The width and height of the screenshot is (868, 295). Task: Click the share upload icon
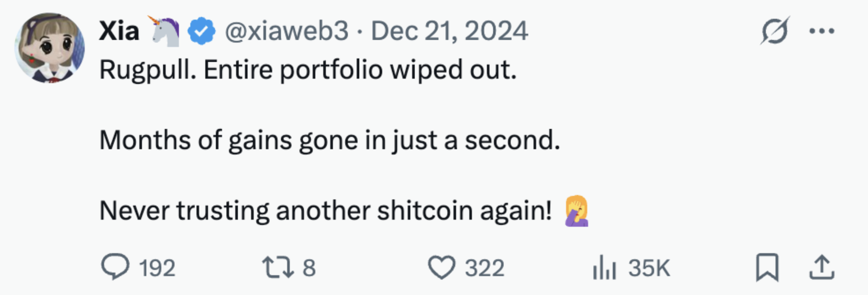coord(822,267)
